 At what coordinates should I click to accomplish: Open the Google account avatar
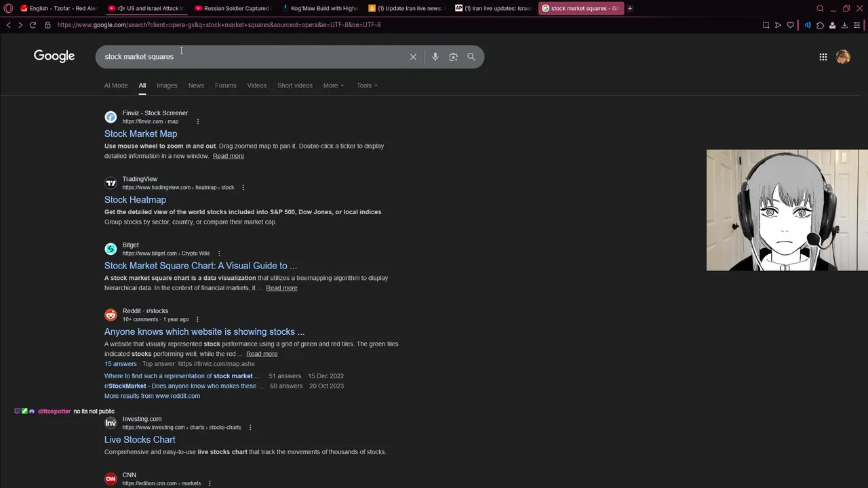pos(843,57)
